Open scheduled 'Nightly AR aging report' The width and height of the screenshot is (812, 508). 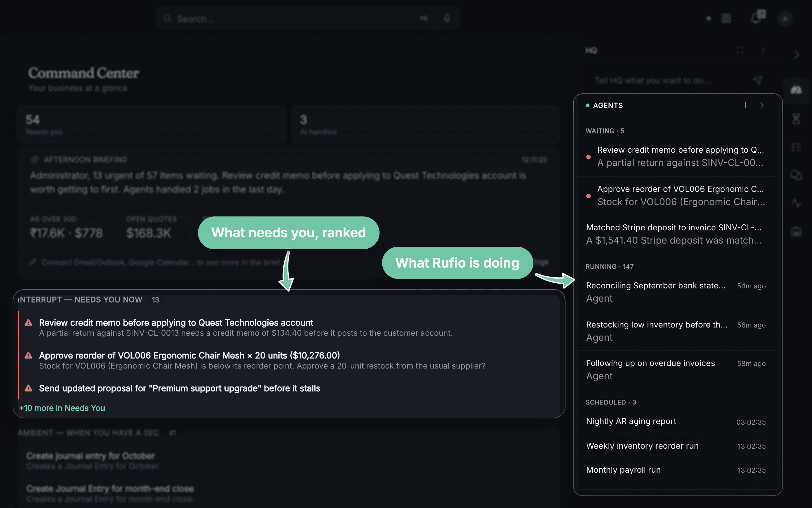pos(677,421)
